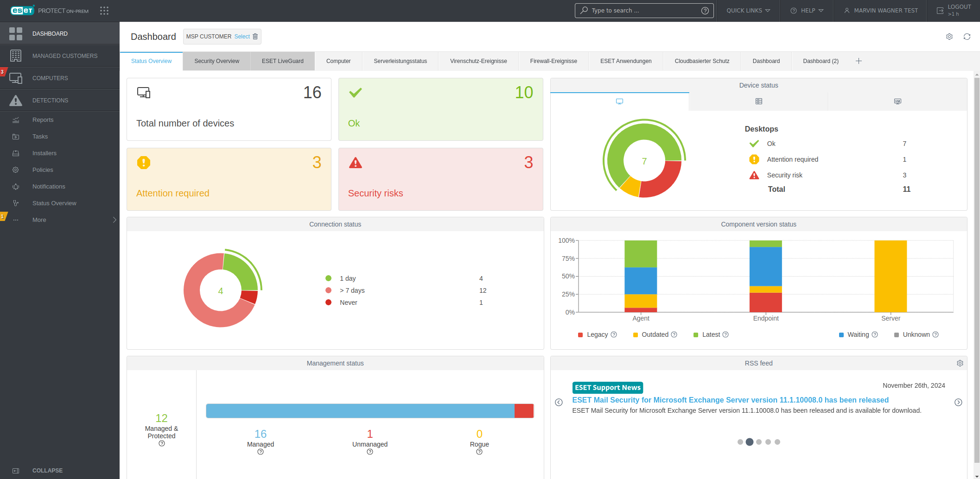Open the Help dropdown menu

pos(807,11)
